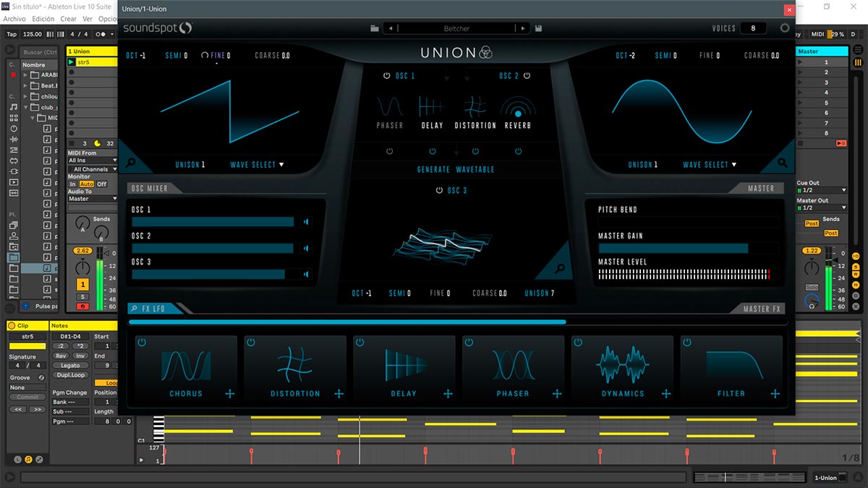The image size is (868, 488).
Task: Expand the ARABI folder in the browser
Action: pyautogui.click(x=26, y=74)
